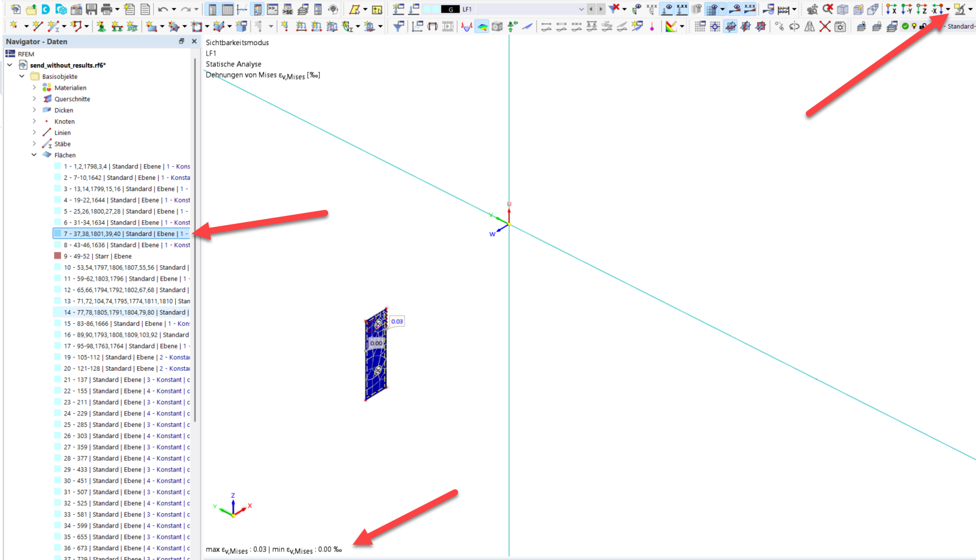
Task: Click the open folder model icon
Action: [x=30, y=9]
